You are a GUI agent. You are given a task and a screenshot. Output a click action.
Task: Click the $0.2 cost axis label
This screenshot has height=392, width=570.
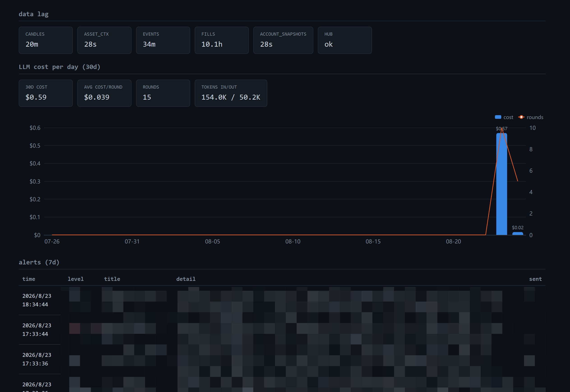(35, 199)
